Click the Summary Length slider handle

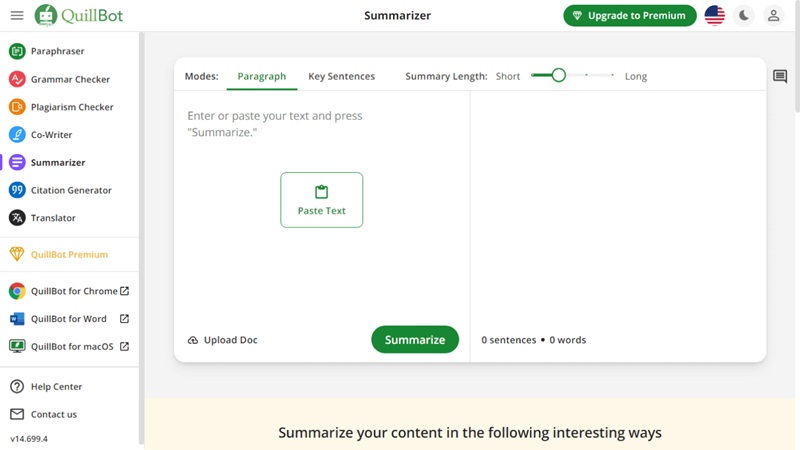point(558,75)
